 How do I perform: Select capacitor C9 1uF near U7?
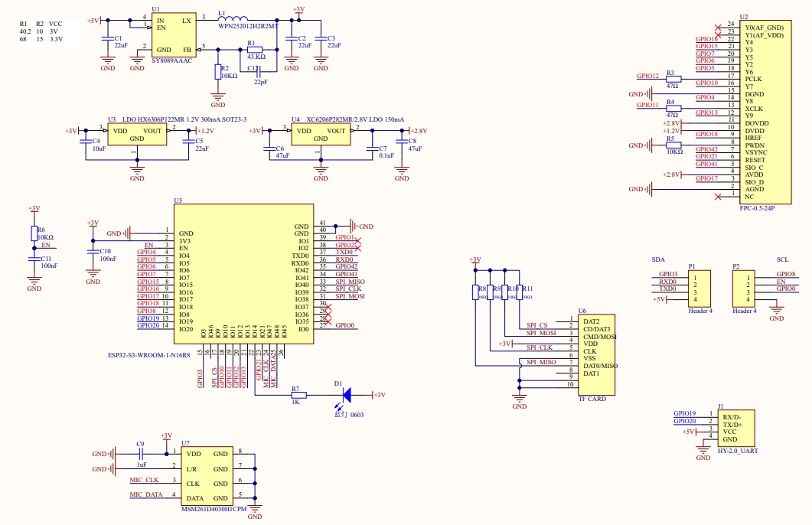coord(141,454)
